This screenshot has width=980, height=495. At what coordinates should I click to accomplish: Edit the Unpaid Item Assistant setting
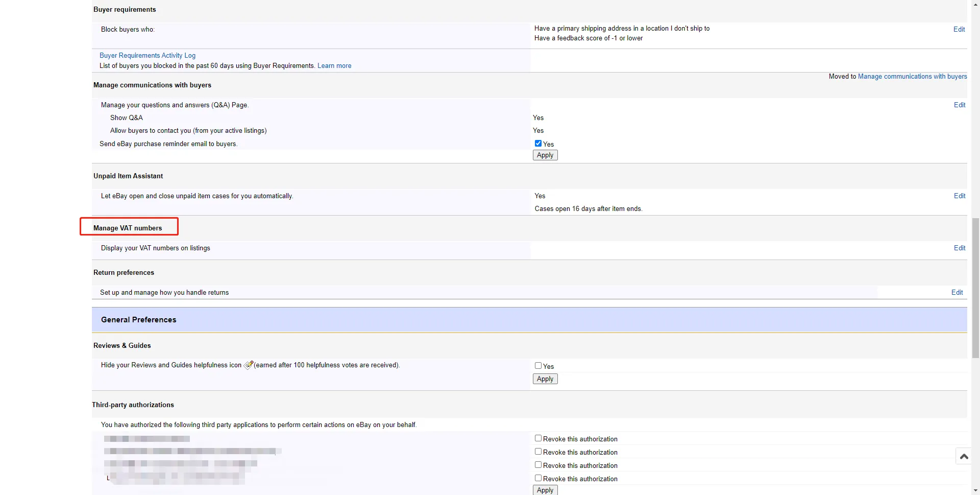(x=959, y=196)
